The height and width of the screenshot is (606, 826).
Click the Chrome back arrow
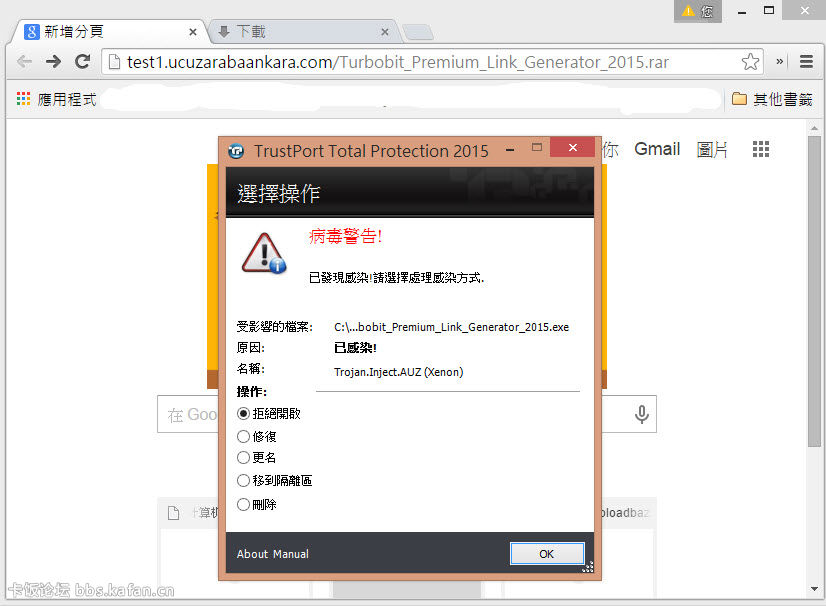(x=24, y=62)
